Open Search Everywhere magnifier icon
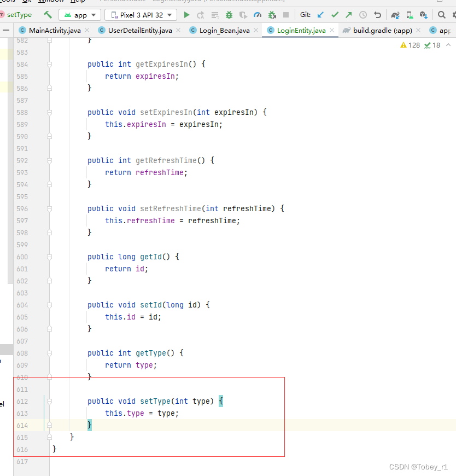 point(441,15)
